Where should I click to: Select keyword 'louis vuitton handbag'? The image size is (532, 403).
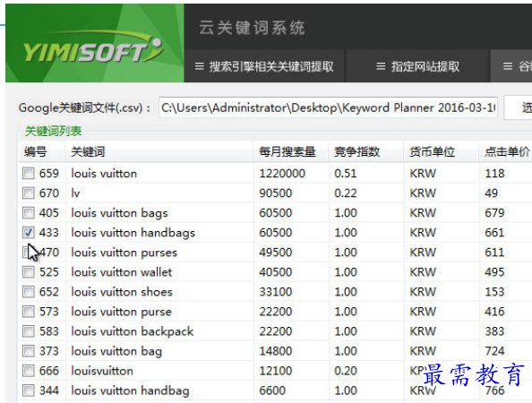tap(130, 390)
